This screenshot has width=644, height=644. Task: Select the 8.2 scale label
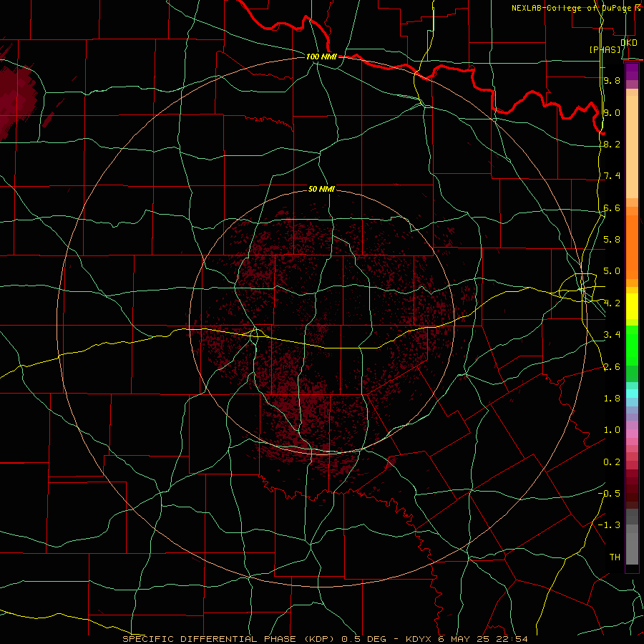612,144
